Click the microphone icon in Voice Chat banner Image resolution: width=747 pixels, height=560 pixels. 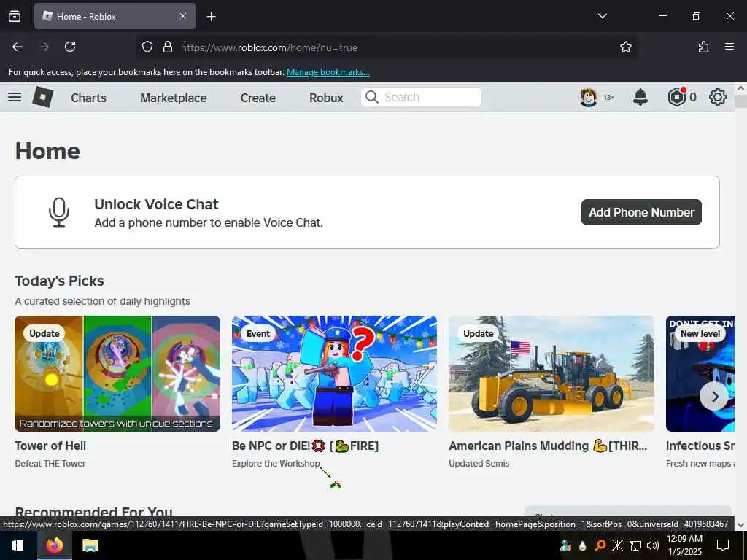click(59, 212)
